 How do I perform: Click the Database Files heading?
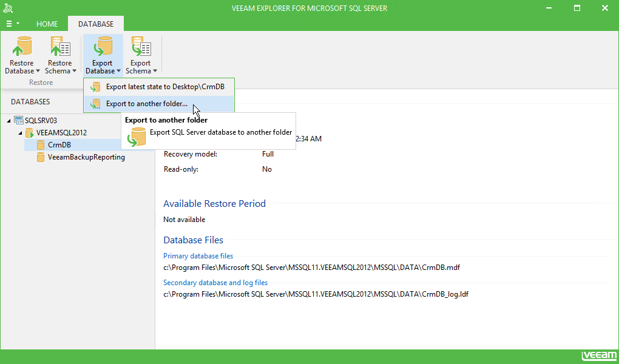pos(194,240)
